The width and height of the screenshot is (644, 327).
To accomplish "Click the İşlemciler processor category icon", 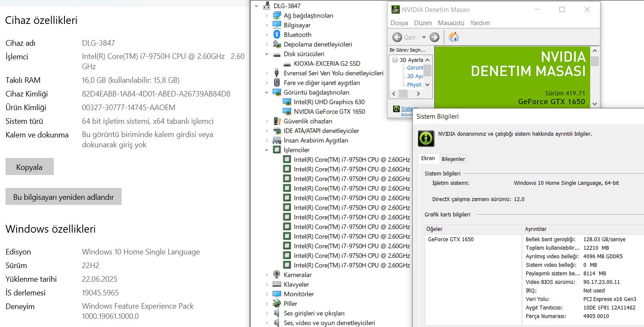I will click(x=277, y=150).
